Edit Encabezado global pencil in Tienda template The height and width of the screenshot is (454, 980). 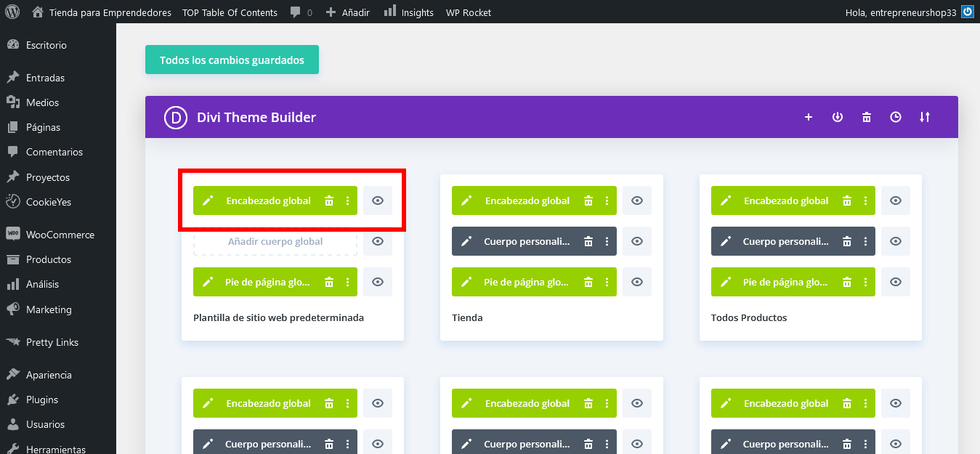point(466,200)
